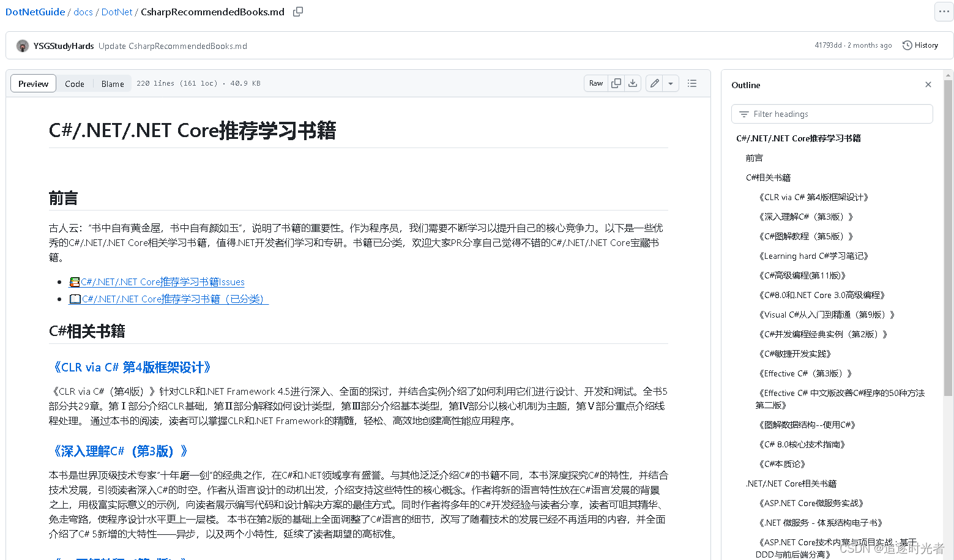Image resolution: width=954 pixels, height=560 pixels.
Task: Click the filter funnel icon in Outline panel
Action: coord(743,114)
